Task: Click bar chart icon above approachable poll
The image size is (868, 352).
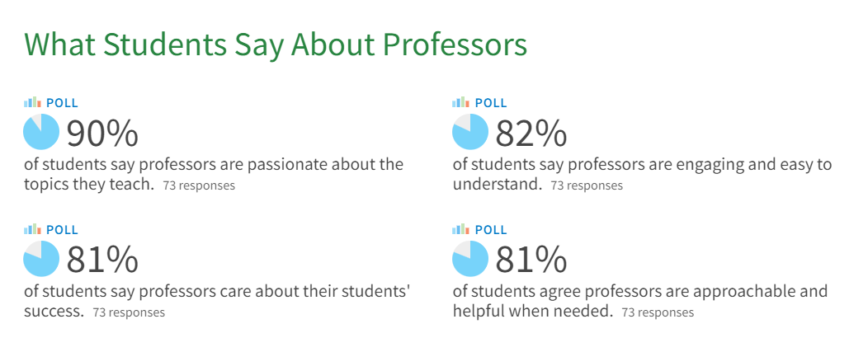Action: [461, 228]
